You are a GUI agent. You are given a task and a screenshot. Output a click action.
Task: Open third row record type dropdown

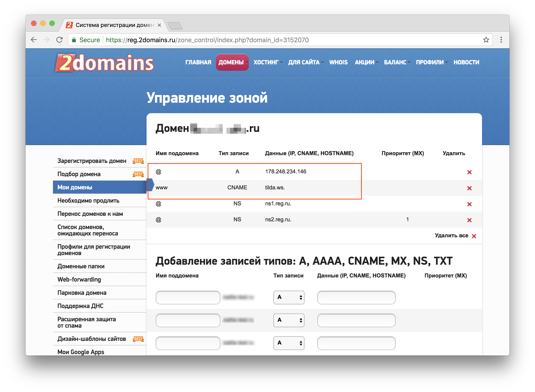click(289, 343)
